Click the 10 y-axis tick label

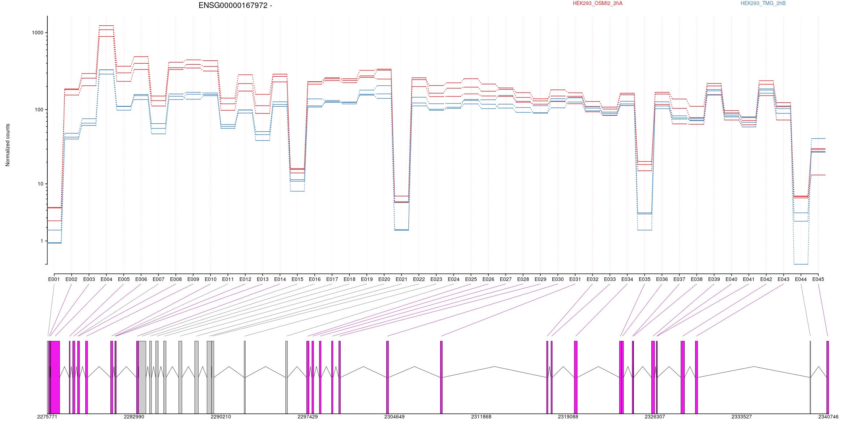click(x=40, y=184)
